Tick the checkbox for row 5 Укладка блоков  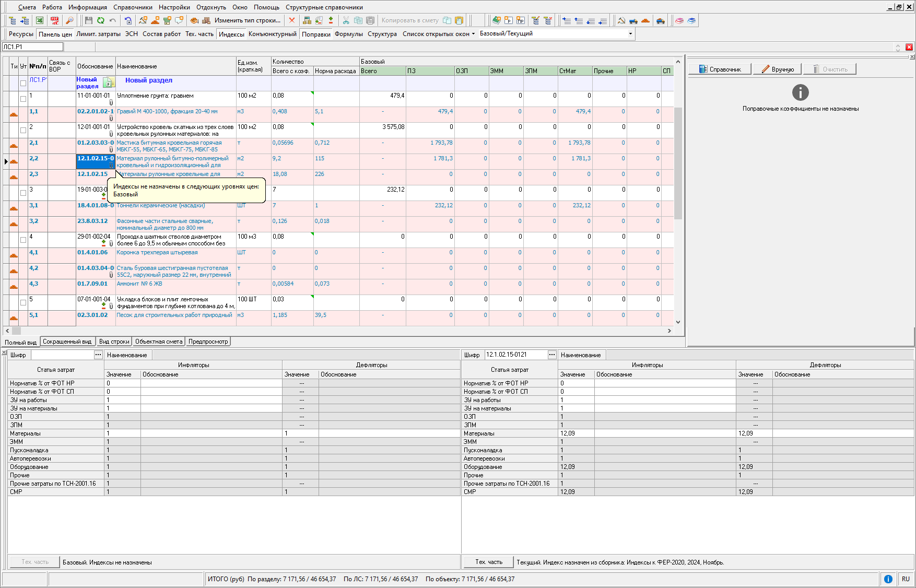(23, 302)
